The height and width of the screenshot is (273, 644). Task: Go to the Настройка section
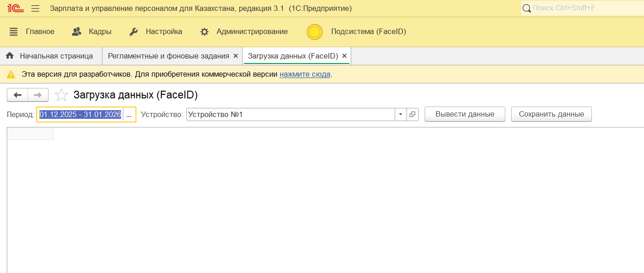tap(155, 32)
